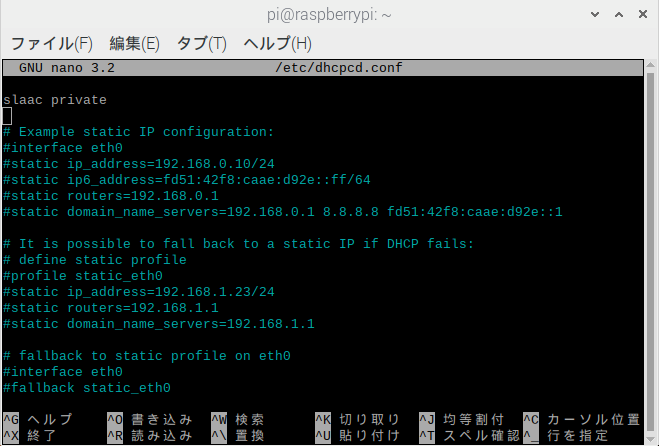Click the ^J 均等割付 shortcut label
Screen dimensions: 659x446
[x=461, y=420]
